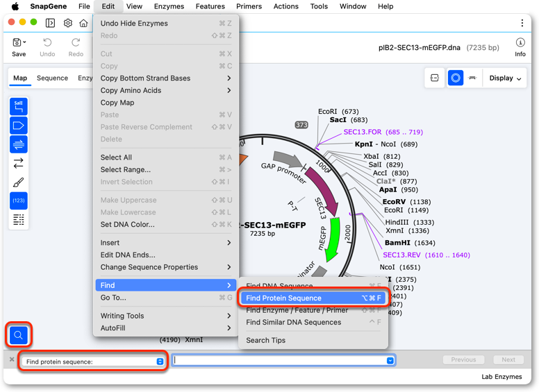Open the Save icon's dropdown arrow
This screenshot has width=539, height=392.
(x=25, y=42)
